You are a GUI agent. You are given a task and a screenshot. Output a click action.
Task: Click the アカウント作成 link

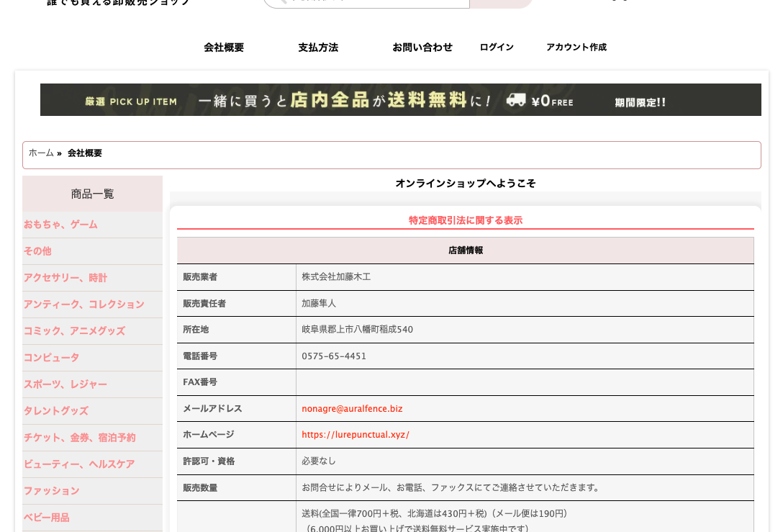point(576,47)
